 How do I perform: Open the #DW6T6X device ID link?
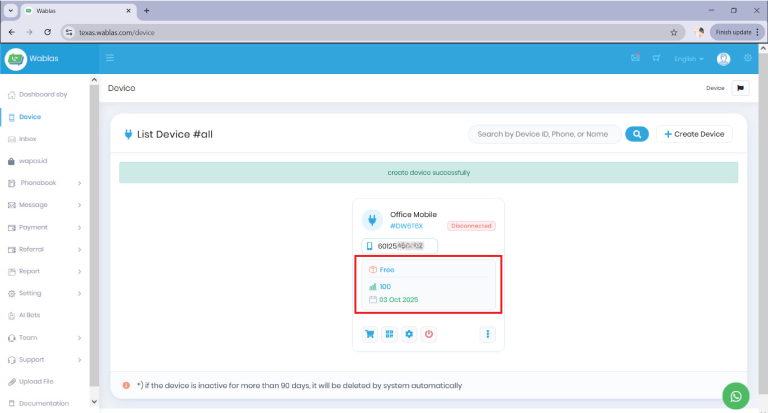406,226
